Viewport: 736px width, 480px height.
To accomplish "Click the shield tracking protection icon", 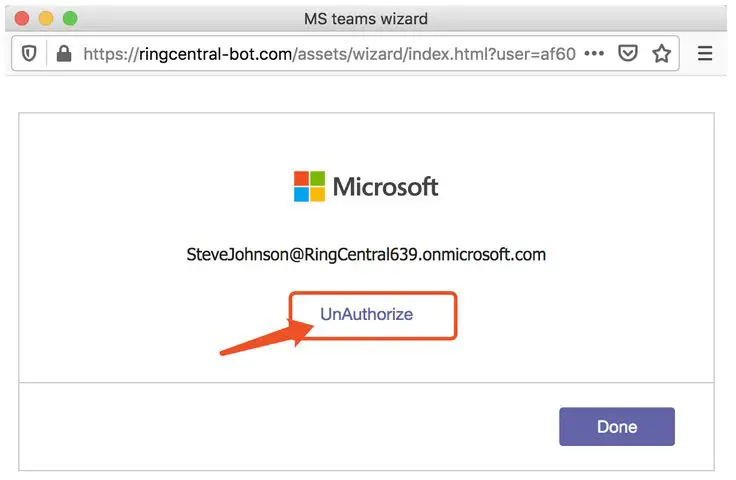I will 29,53.
